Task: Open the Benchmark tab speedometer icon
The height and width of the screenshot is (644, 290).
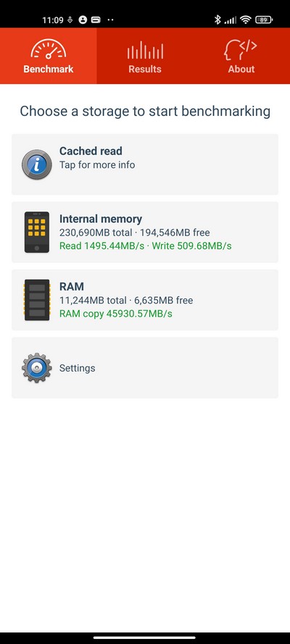Action: [x=48, y=49]
